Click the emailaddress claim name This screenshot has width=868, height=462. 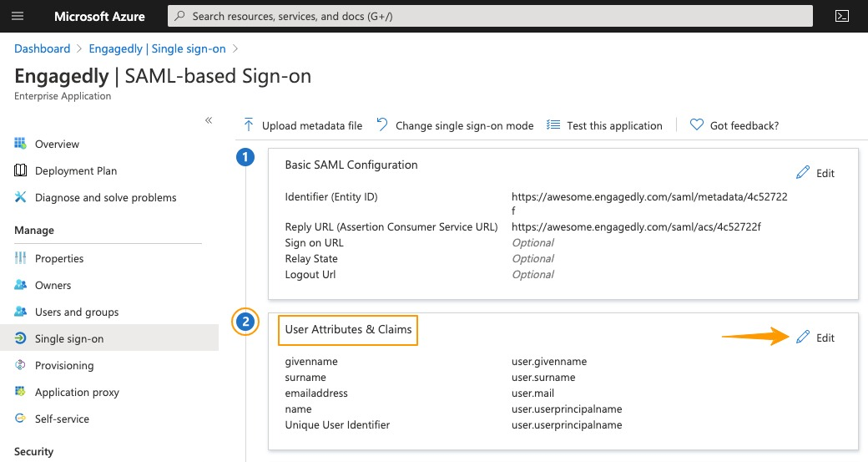point(316,393)
